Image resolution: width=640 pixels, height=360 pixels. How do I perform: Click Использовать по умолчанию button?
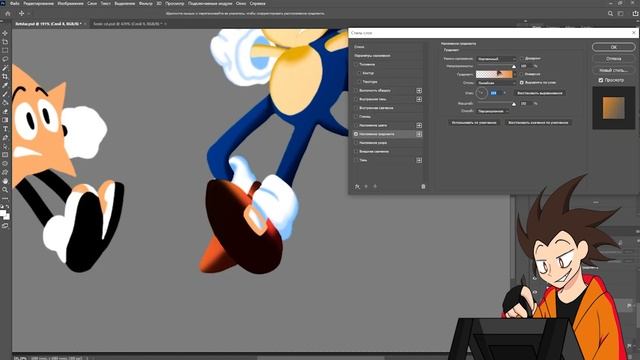coord(474,122)
